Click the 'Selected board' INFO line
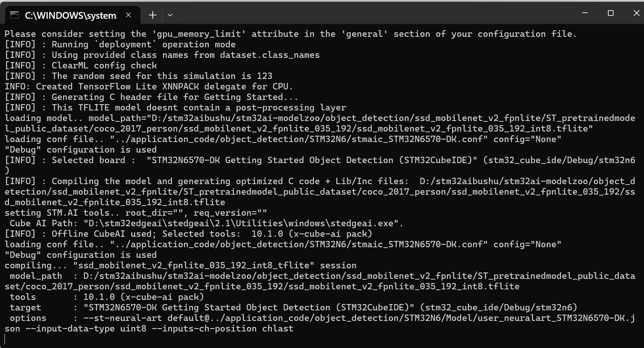Image resolution: width=644 pixels, height=348 pixels. point(150,160)
